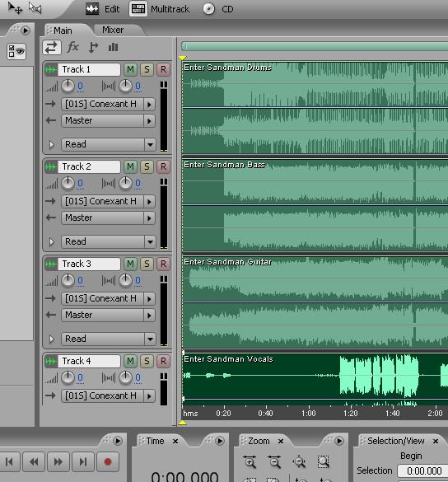Image resolution: width=448 pixels, height=482 pixels.
Task: Expand Track 3 automation lanes triangle
Action: 52,339
